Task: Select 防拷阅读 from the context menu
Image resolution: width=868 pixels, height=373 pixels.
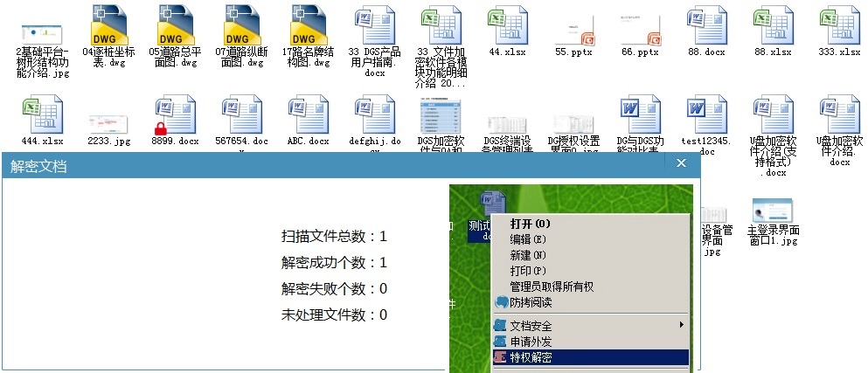Action: 531,302
